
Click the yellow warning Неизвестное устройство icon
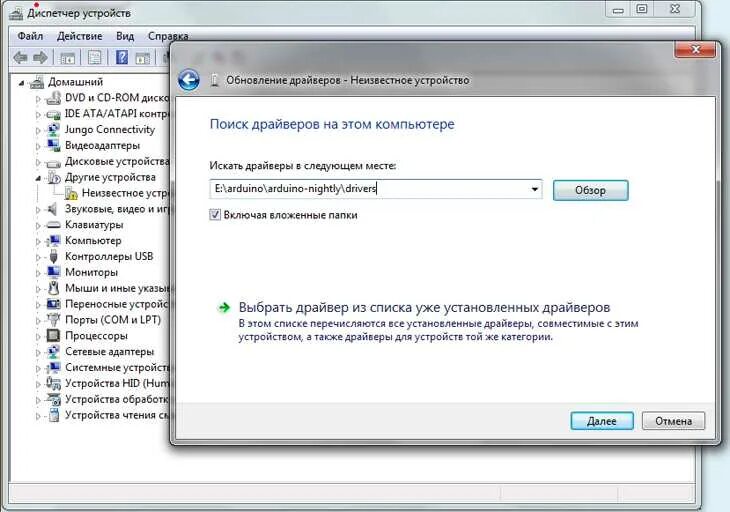[x=71, y=193]
